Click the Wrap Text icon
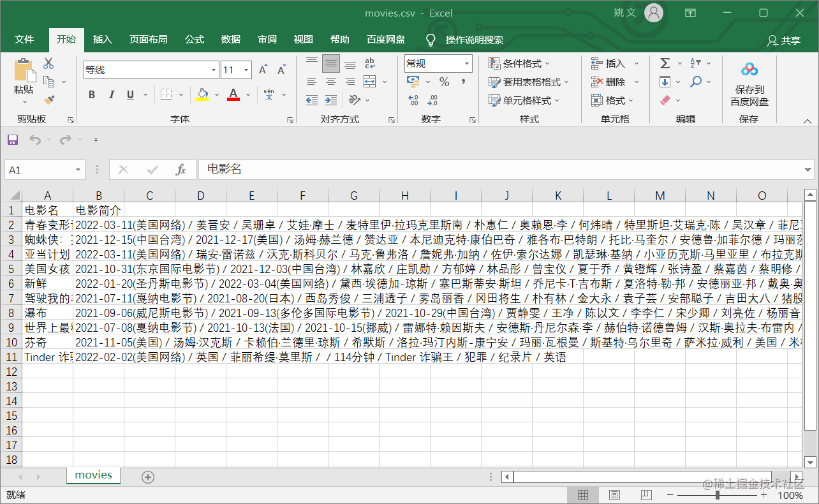819x504 pixels. [x=370, y=63]
